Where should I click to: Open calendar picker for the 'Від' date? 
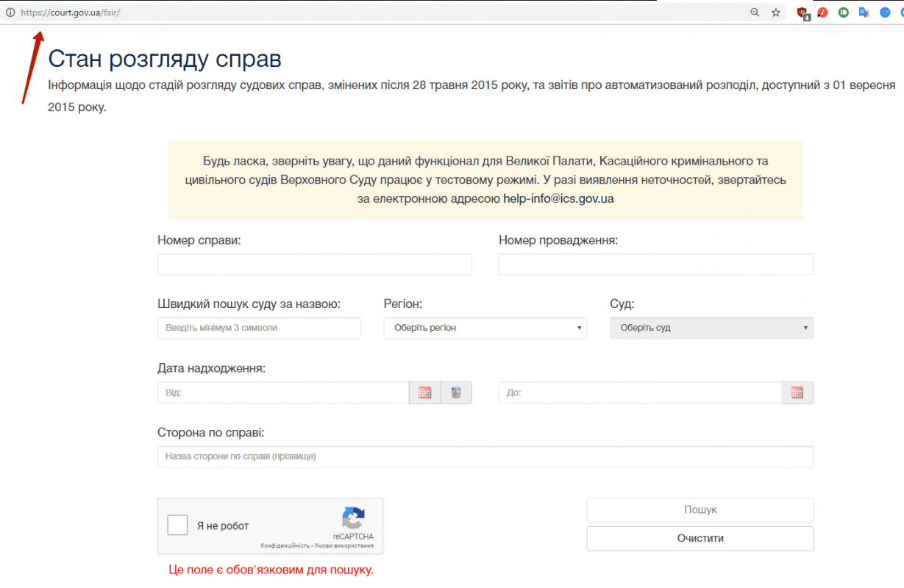(x=424, y=393)
